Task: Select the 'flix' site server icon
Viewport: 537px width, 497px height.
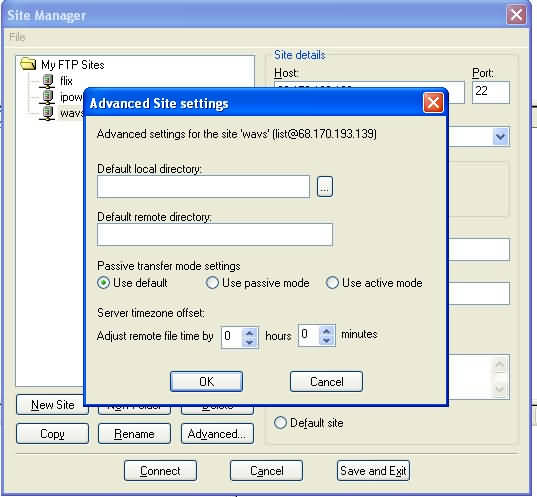Action: (x=48, y=81)
